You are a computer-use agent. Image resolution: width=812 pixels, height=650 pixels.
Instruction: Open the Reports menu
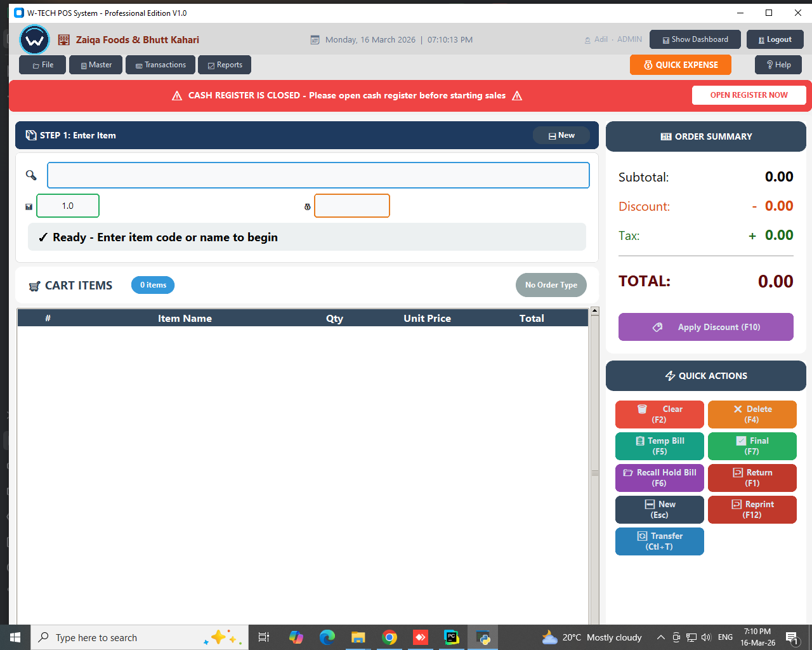[x=225, y=65]
